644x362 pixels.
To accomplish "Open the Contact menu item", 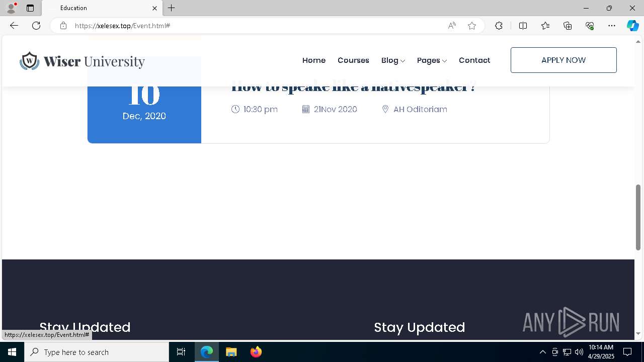I will [x=474, y=60].
